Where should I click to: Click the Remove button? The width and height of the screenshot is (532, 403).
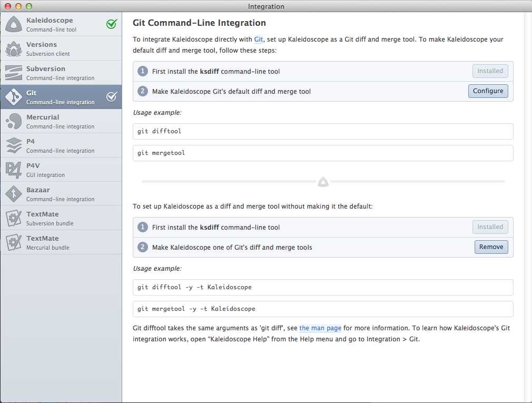click(491, 247)
